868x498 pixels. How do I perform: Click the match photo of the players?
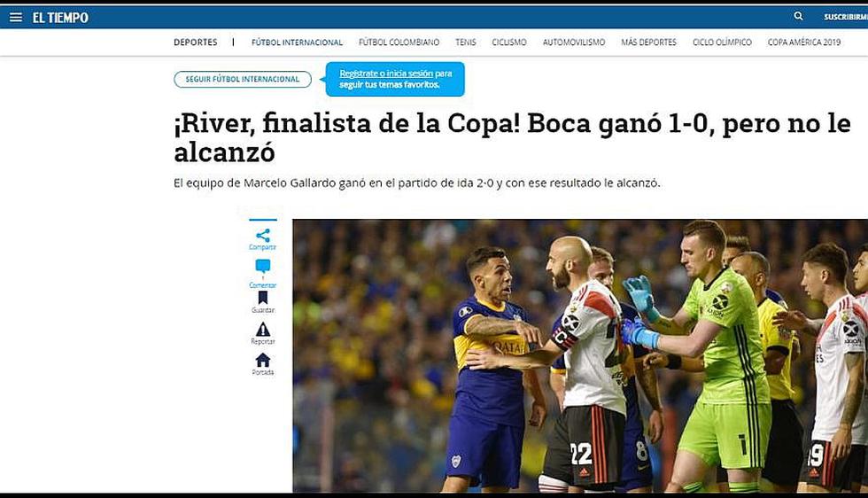click(x=580, y=355)
